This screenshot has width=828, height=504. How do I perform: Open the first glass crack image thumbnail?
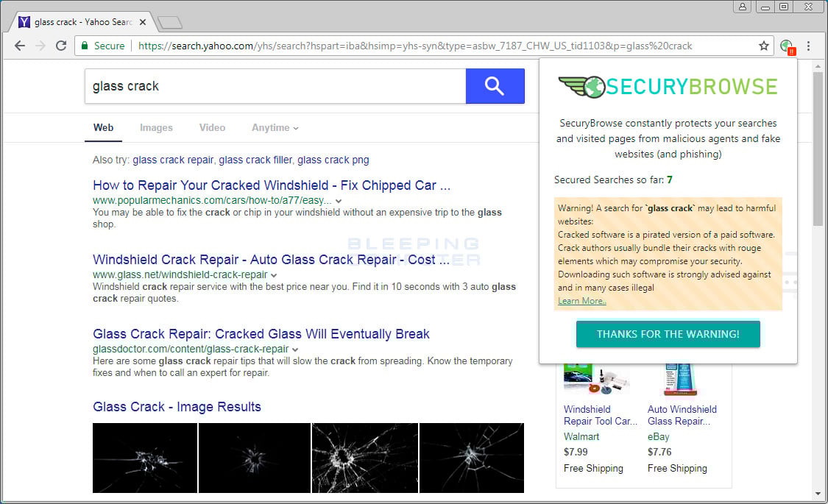click(145, 458)
